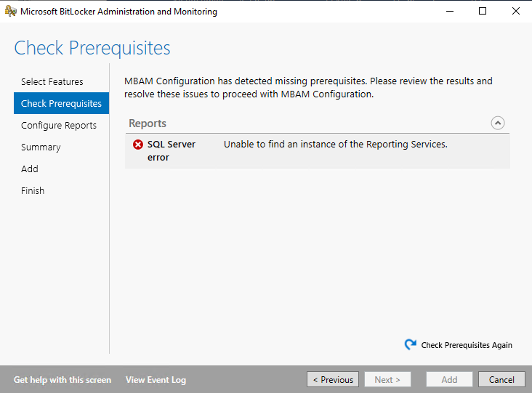Open Get help with this screen link
This screenshot has width=532, height=393.
tap(63, 380)
